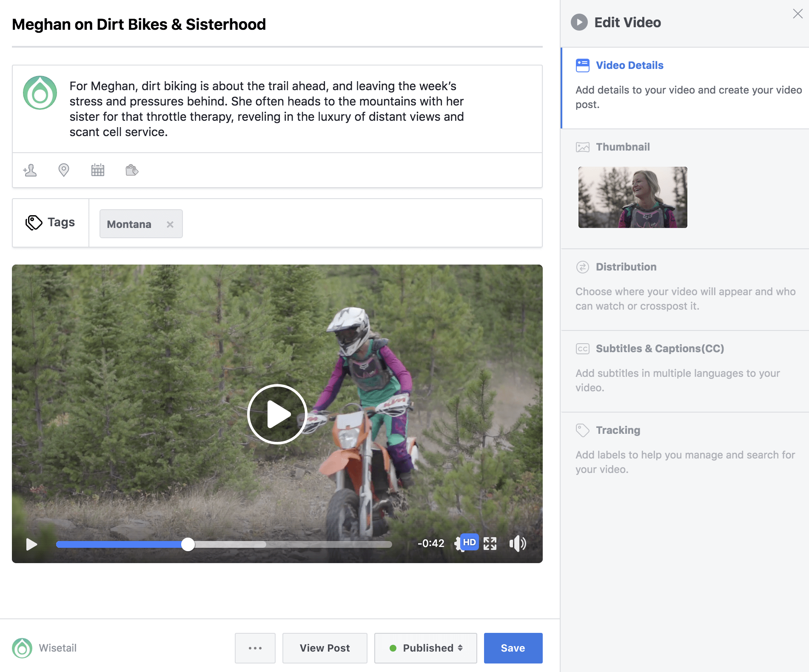Open the calendar date icon
This screenshot has height=672, width=809.
pos(97,170)
